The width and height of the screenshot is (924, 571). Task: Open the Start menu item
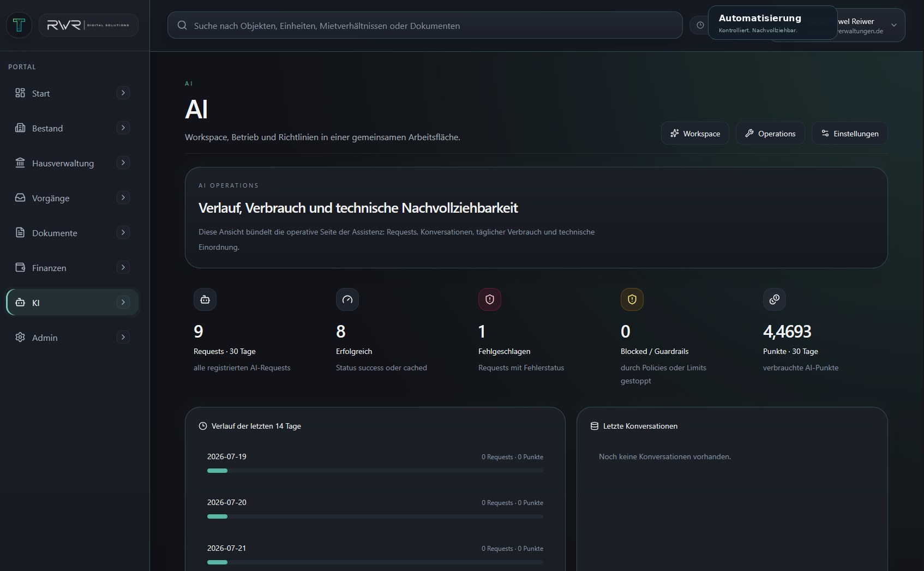coord(73,93)
